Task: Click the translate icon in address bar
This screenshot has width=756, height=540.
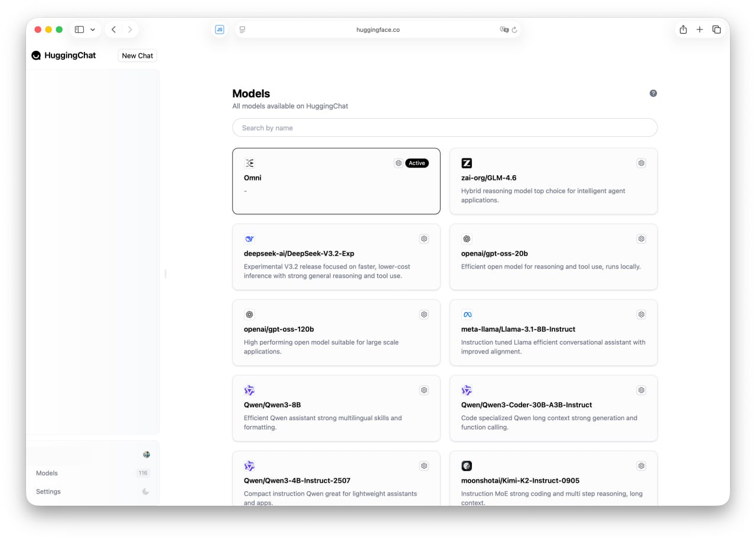Action: pyautogui.click(x=504, y=30)
